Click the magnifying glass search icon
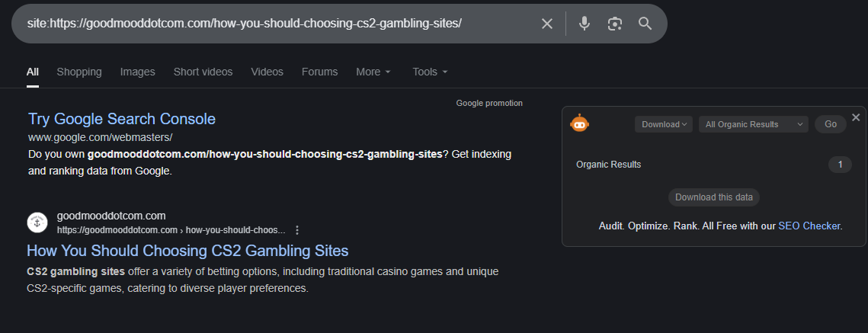Viewport: 868px width, 333px height. [645, 24]
